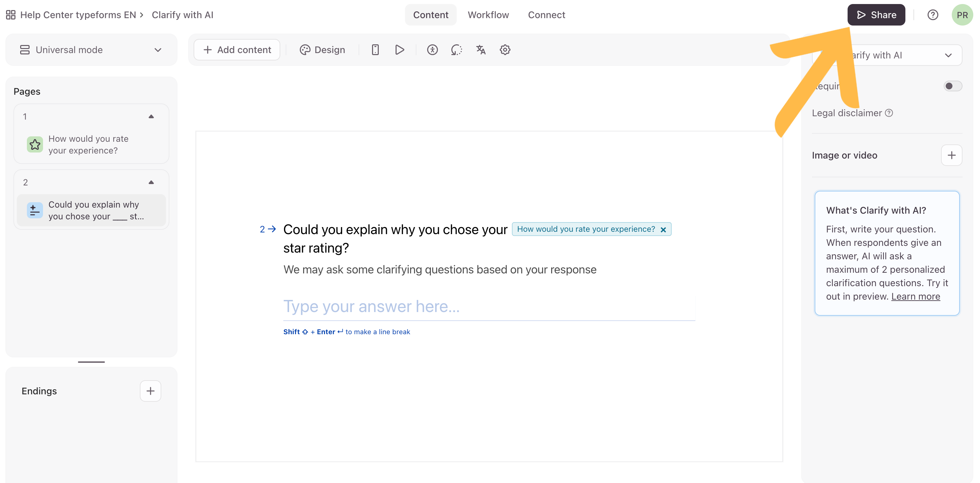This screenshot has width=980, height=483.
Task: Click the workspace grid icon
Action: [11, 15]
